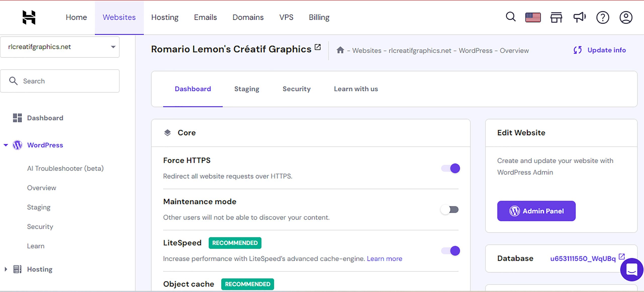
Task: Open Hosting in top navigation
Action: click(165, 17)
